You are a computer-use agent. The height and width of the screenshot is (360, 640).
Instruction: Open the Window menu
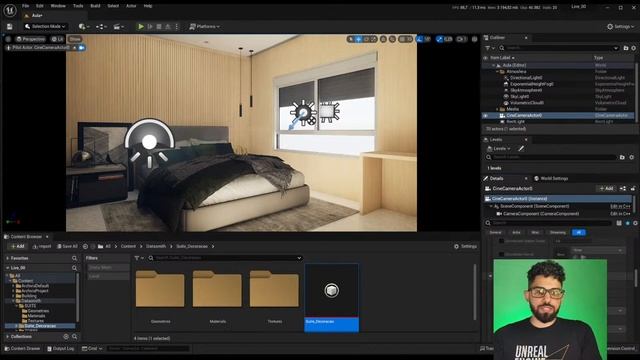point(58,6)
